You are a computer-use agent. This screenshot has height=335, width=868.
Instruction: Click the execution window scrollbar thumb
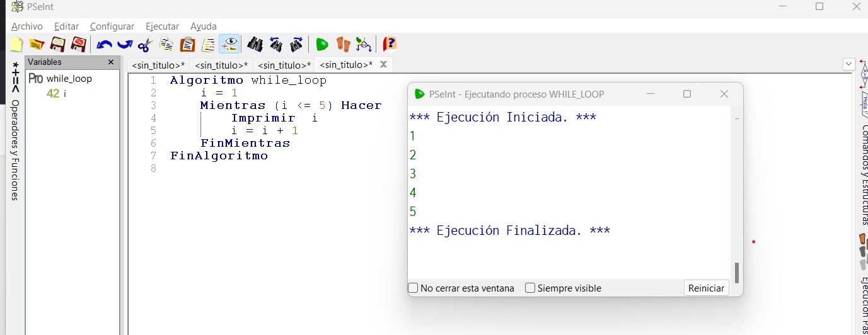tap(736, 273)
